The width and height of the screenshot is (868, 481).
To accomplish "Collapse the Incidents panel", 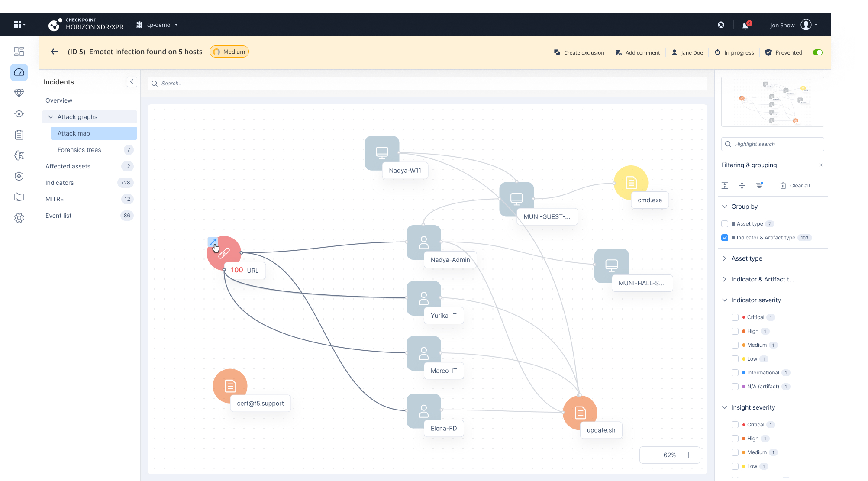I will (132, 82).
